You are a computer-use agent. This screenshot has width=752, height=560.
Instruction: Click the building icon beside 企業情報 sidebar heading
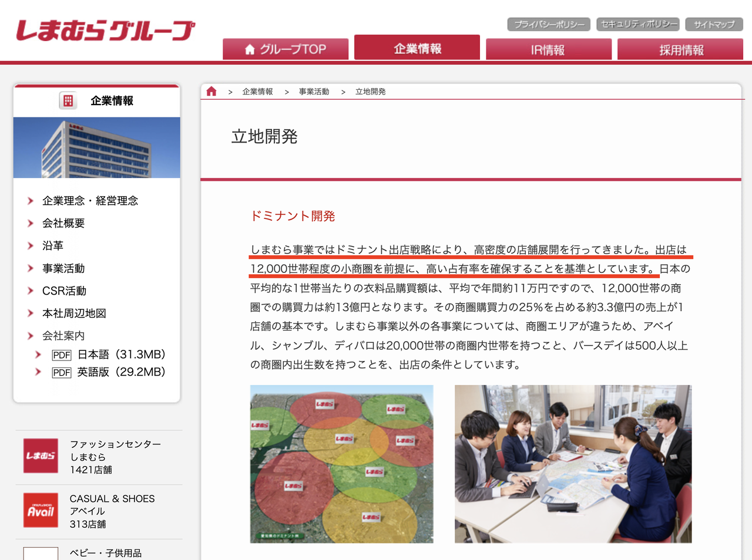click(68, 101)
